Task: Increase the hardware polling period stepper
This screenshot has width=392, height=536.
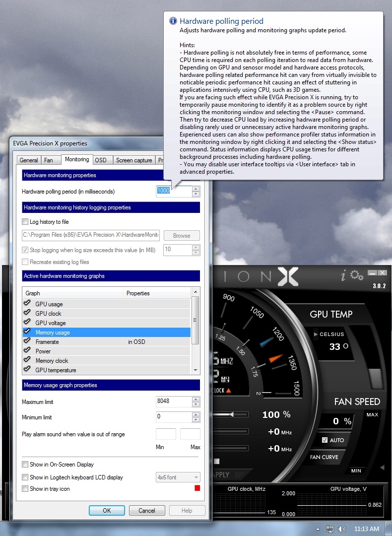Action: point(196,189)
